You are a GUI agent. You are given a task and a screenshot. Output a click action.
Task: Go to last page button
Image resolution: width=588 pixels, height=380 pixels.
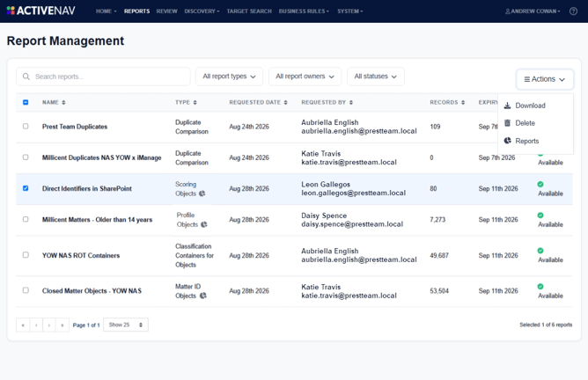[62, 325]
